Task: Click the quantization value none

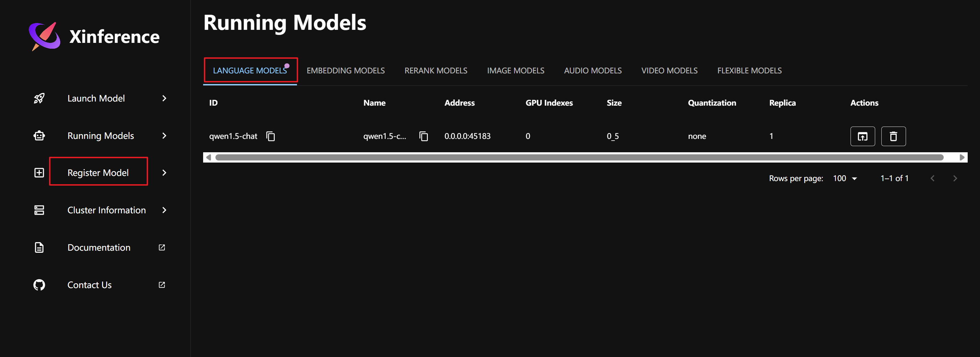Action: [x=697, y=136]
